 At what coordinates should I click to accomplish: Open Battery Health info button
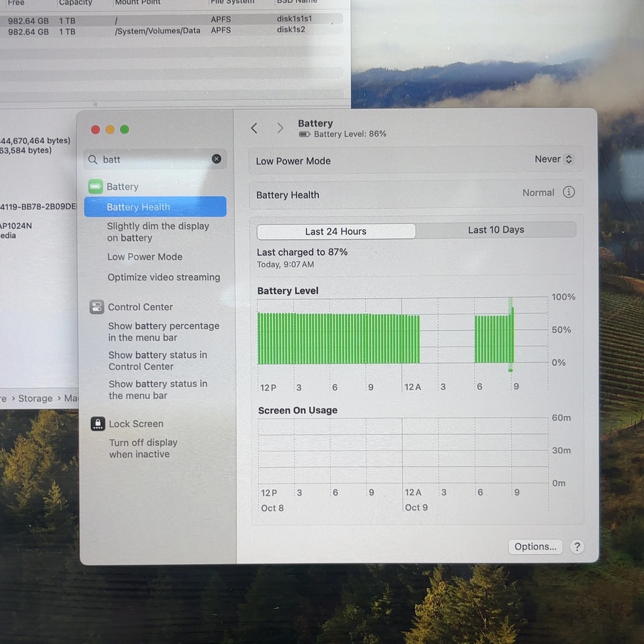click(568, 192)
